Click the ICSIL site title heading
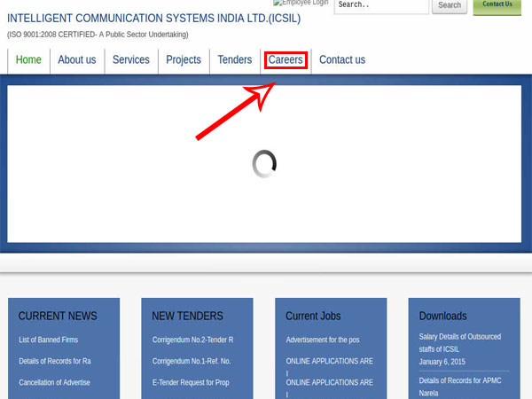The image size is (532, 399). (x=154, y=19)
